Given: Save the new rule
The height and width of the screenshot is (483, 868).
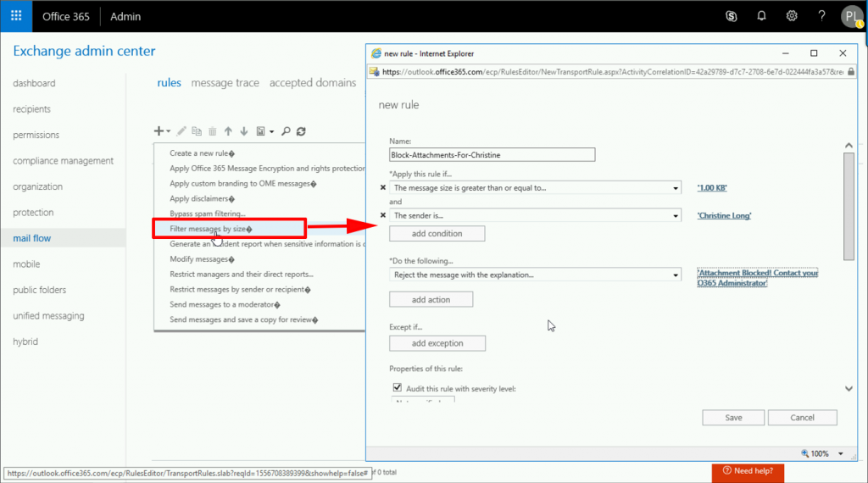Looking at the screenshot, I should click(x=733, y=418).
